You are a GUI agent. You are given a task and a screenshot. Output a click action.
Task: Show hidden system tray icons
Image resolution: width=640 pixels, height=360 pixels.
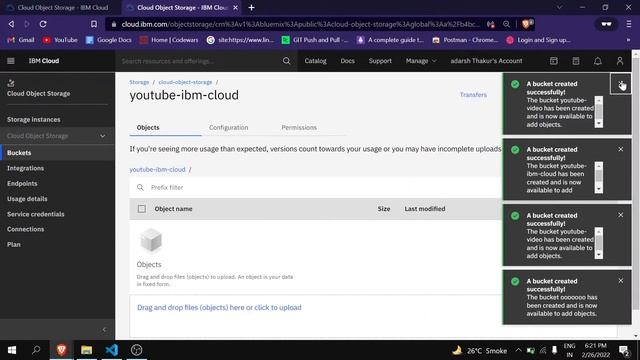518,350
